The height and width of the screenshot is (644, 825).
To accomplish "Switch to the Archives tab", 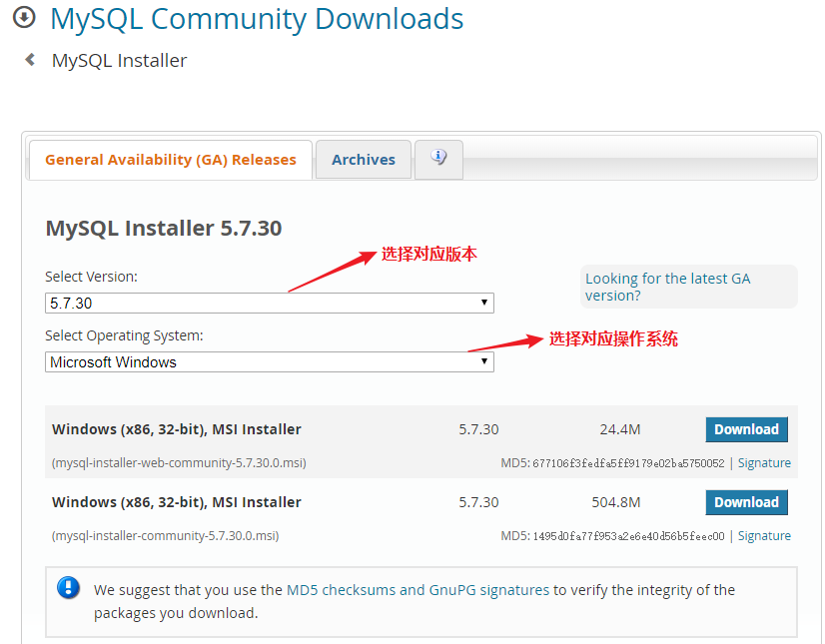I will coord(363,160).
